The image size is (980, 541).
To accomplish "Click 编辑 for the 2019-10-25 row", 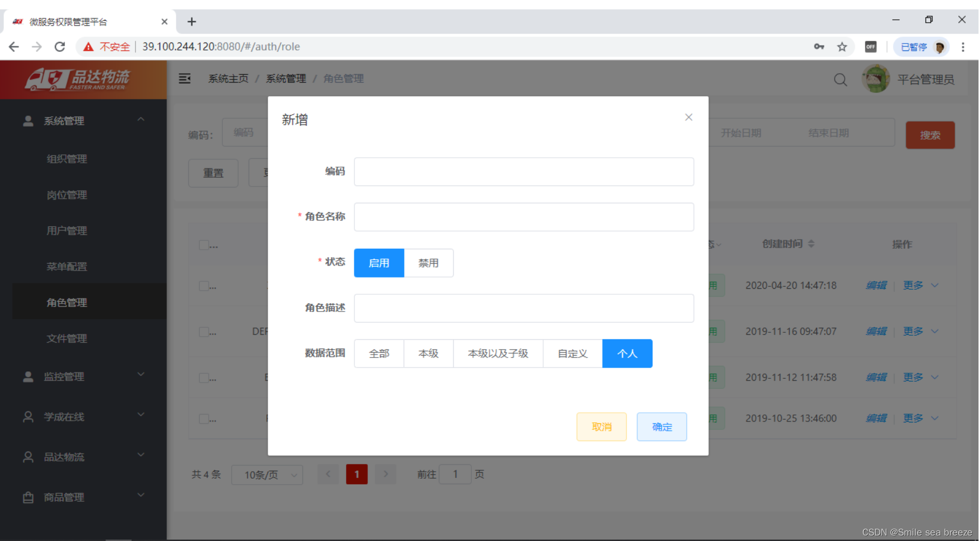I will click(876, 418).
